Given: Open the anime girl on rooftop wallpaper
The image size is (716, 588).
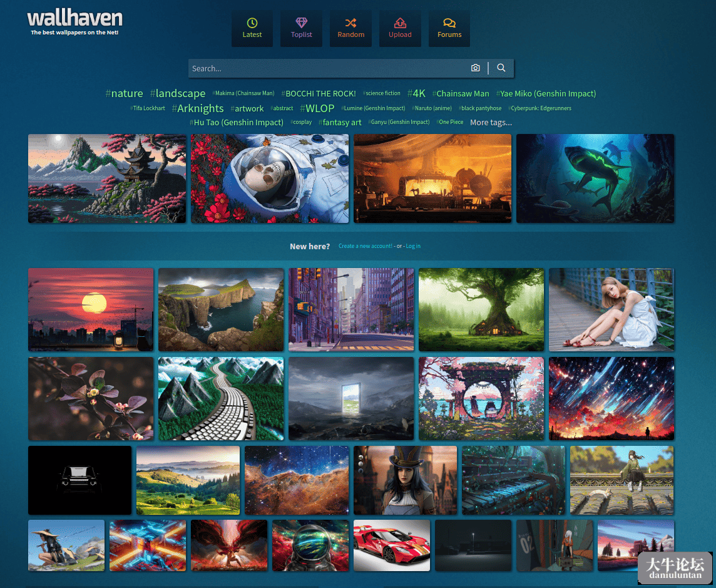Looking at the screenshot, I should point(622,481).
